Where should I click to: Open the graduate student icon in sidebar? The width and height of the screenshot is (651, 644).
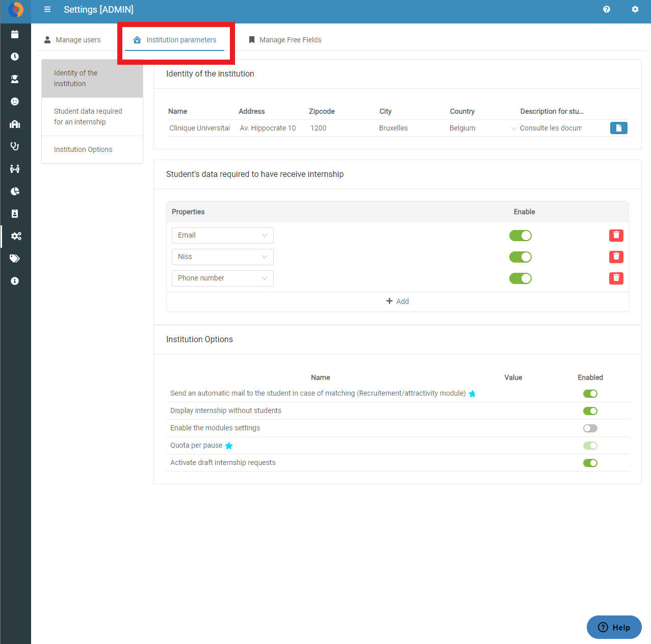pos(15,79)
